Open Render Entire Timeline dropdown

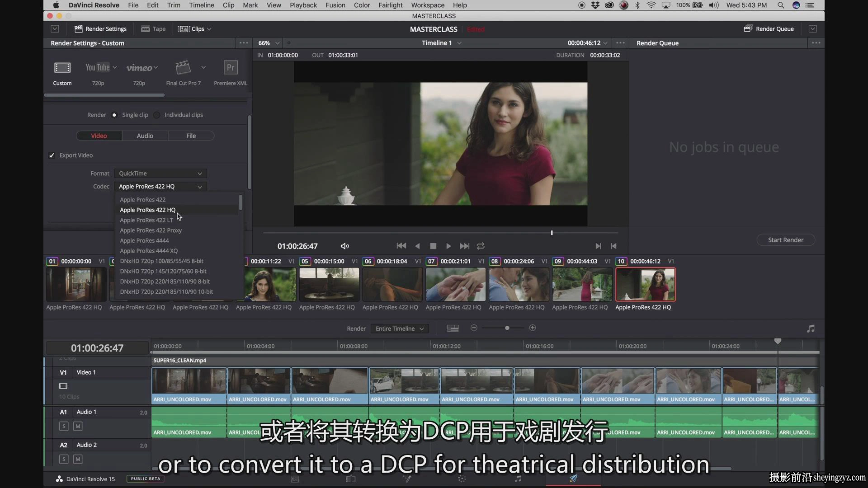tap(399, 328)
